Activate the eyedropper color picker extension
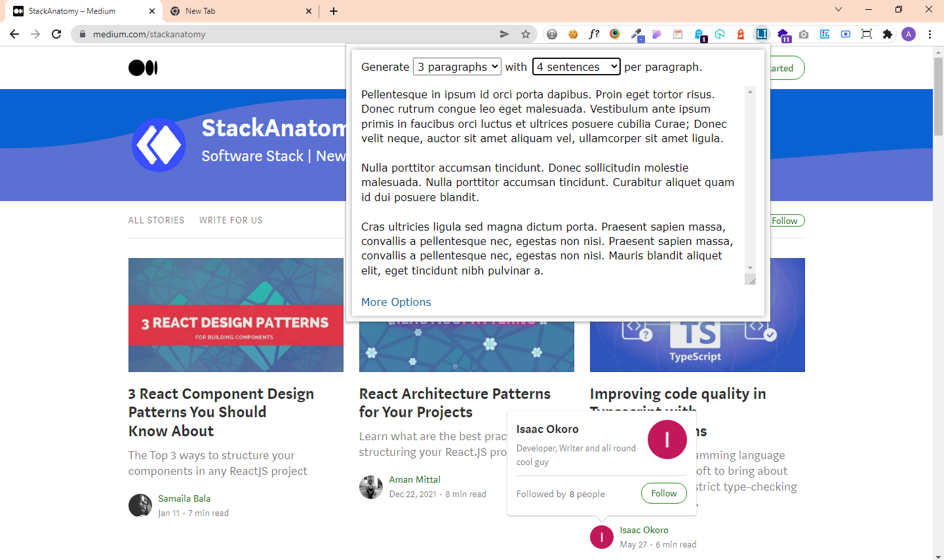 click(x=636, y=34)
